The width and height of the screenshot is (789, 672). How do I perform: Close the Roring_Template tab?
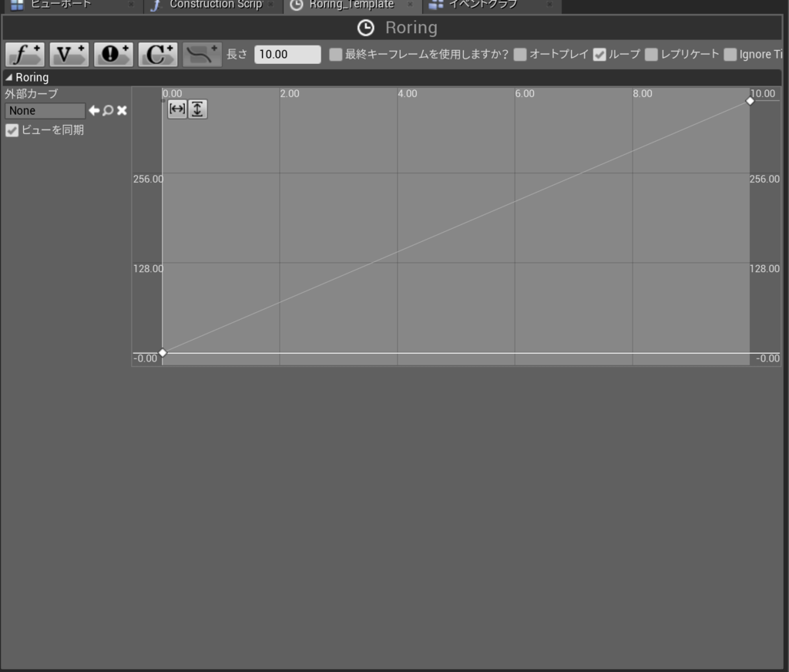pos(410,5)
